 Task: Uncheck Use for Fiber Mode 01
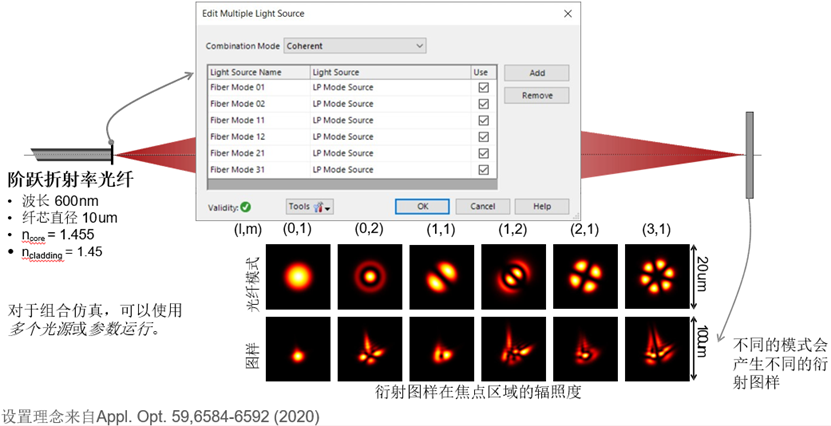pyautogui.click(x=483, y=87)
